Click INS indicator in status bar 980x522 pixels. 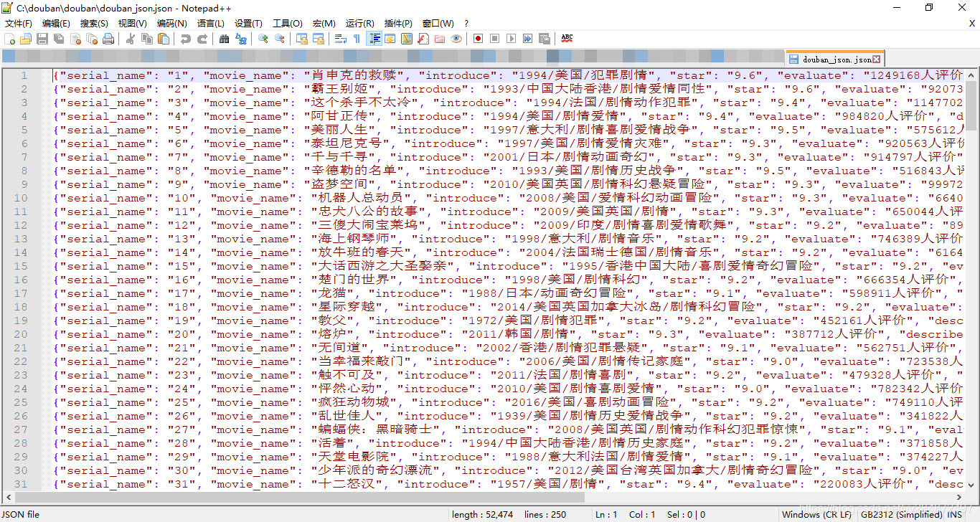(x=955, y=514)
